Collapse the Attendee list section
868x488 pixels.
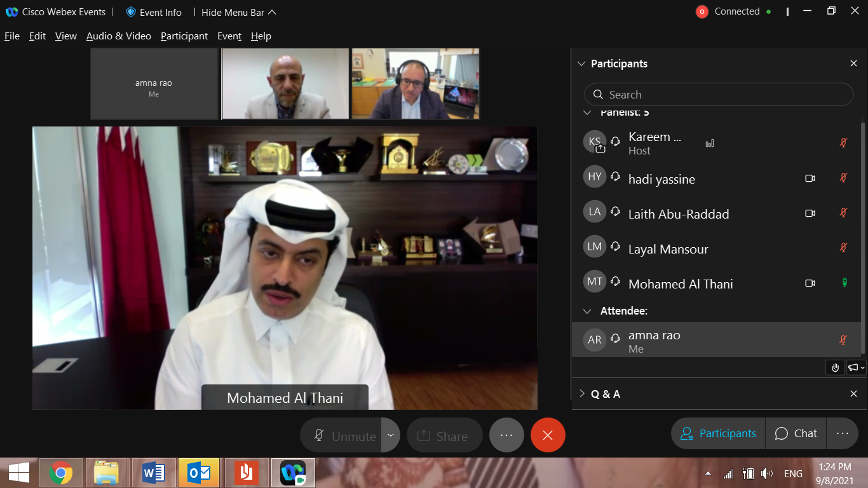(587, 311)
